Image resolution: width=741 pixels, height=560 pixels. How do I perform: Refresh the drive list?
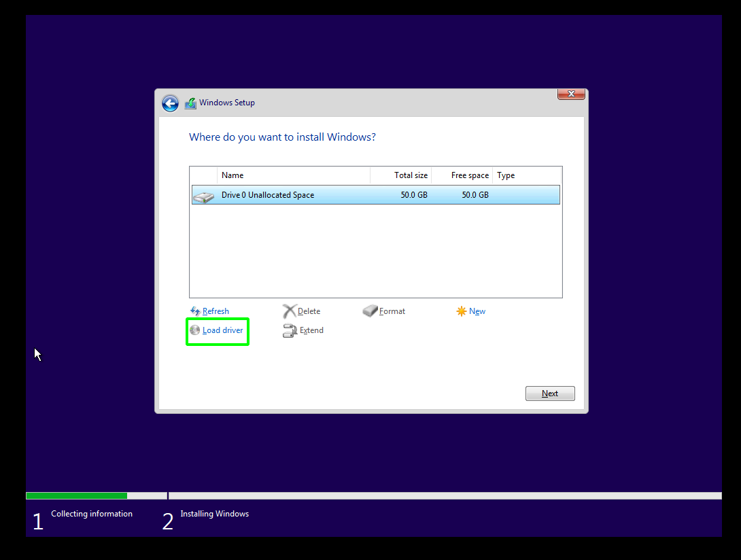[x=216, y=311]
